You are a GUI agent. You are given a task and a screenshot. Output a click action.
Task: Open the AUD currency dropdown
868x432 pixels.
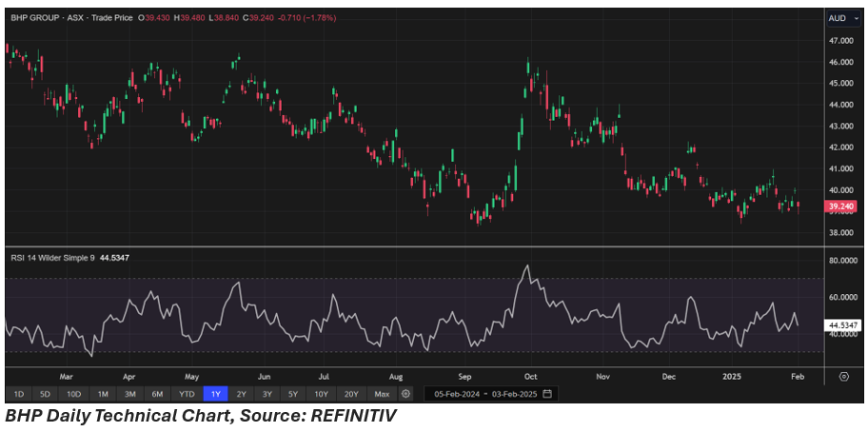pos(843,18)
